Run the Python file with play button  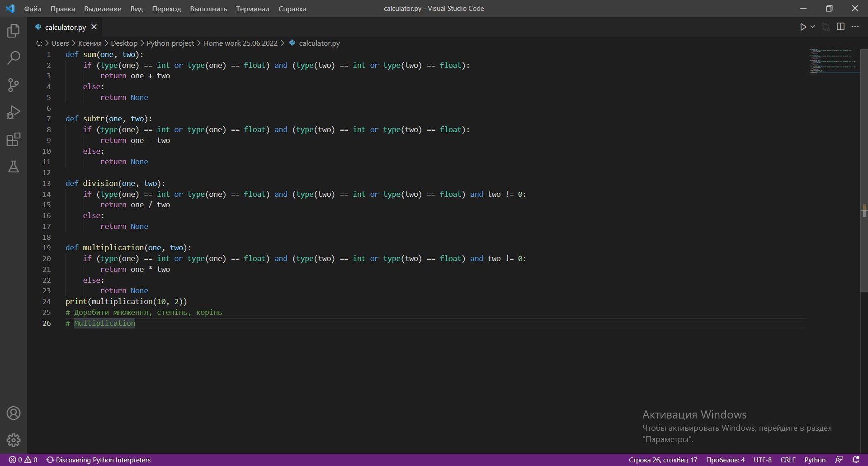pyautogui.click(x=803, y=27)
